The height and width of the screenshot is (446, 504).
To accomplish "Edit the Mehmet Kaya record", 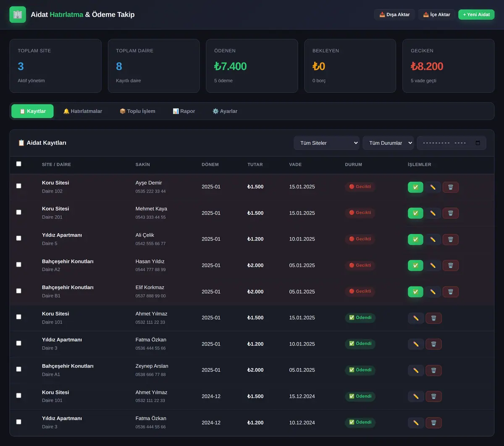I will [x=433, y=213].
